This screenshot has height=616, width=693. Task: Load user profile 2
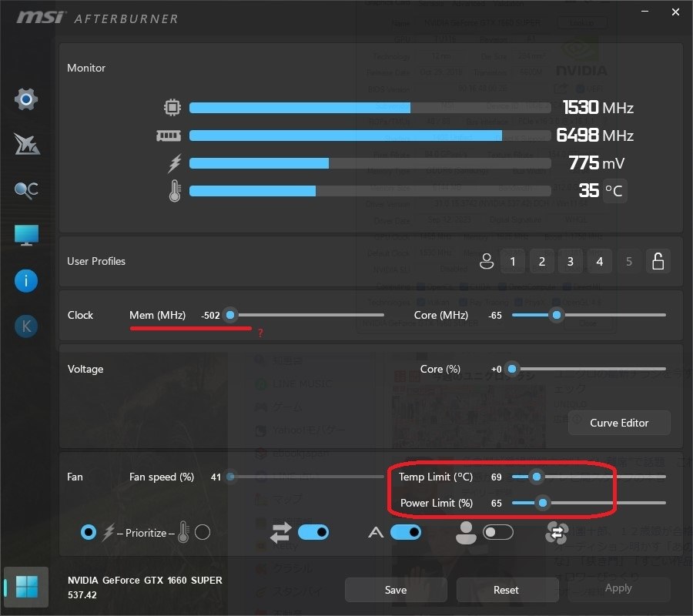coord(542,261)
